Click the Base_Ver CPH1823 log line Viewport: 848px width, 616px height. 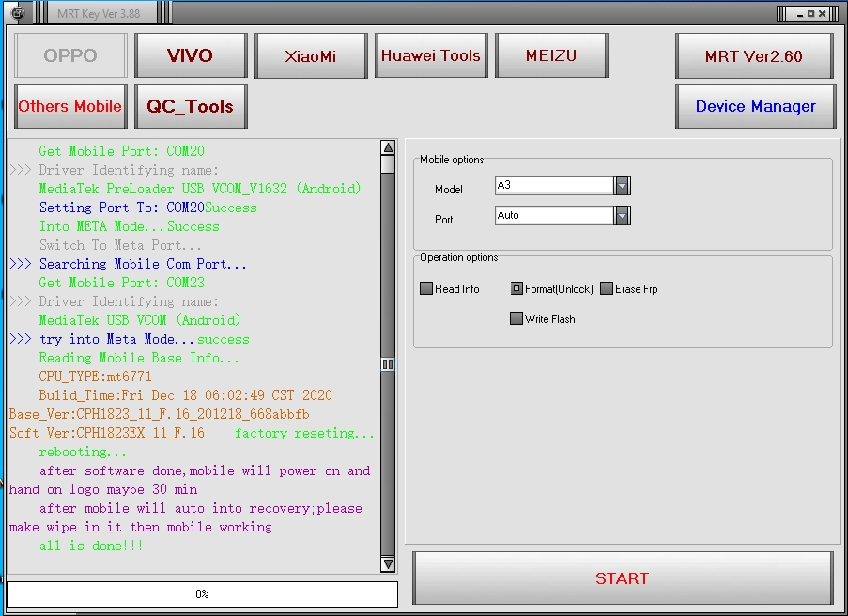tap(159, 414)
